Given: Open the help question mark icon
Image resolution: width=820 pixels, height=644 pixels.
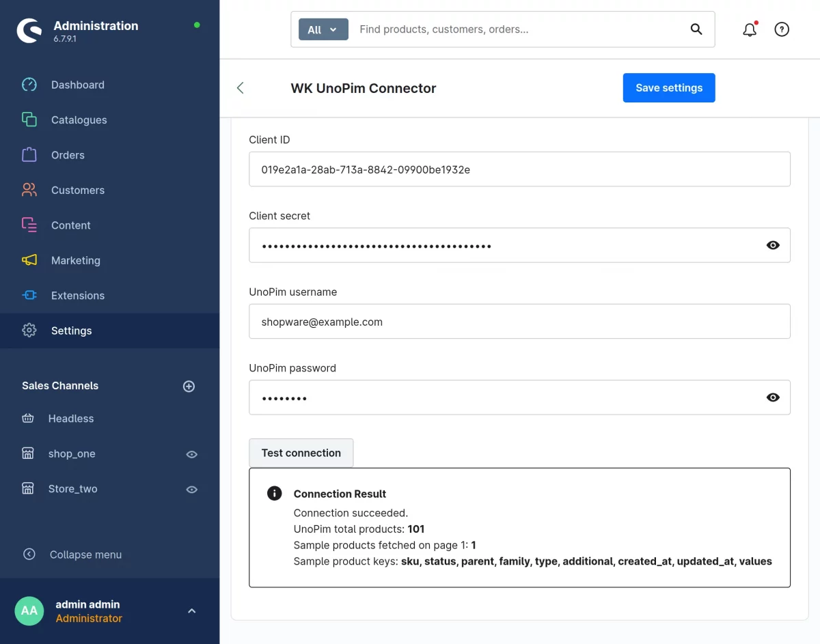Looking at the screenshot, I should (x=782, y=29).
